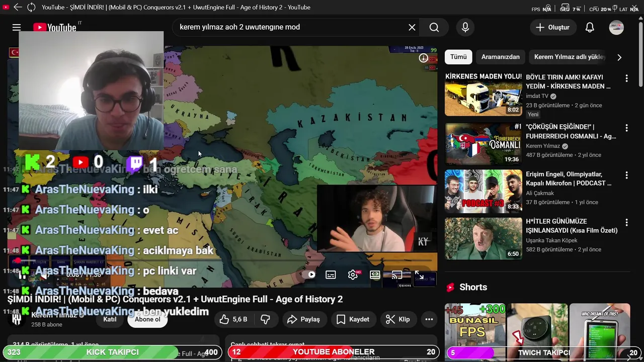
Task: Click the FPS overlay indicator
Action: (541, 9)
